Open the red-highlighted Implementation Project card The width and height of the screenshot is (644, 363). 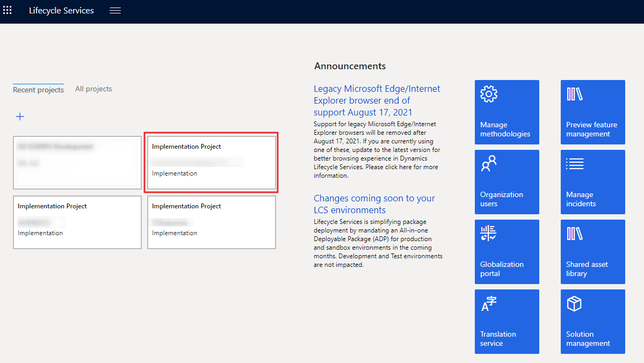211,163
